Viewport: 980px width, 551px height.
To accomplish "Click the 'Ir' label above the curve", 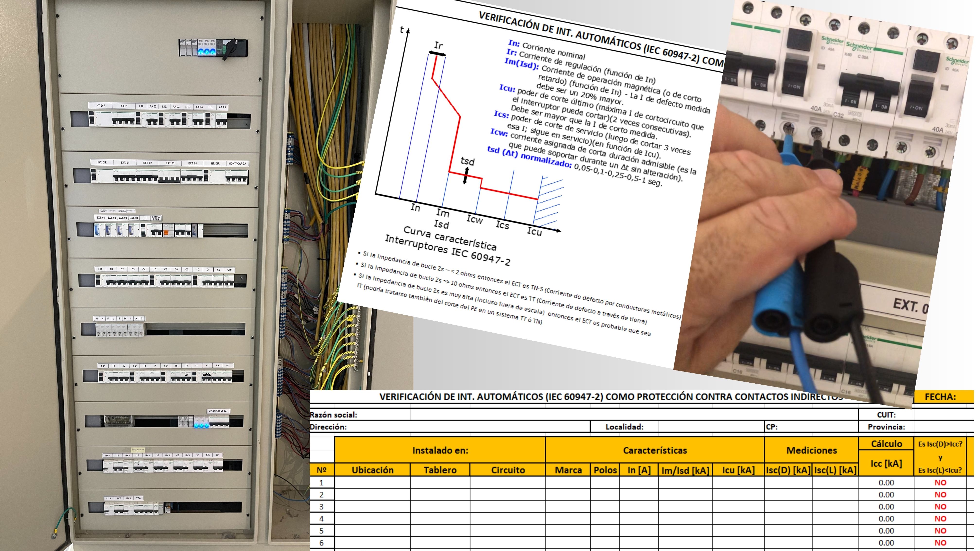I will (439, 46).
